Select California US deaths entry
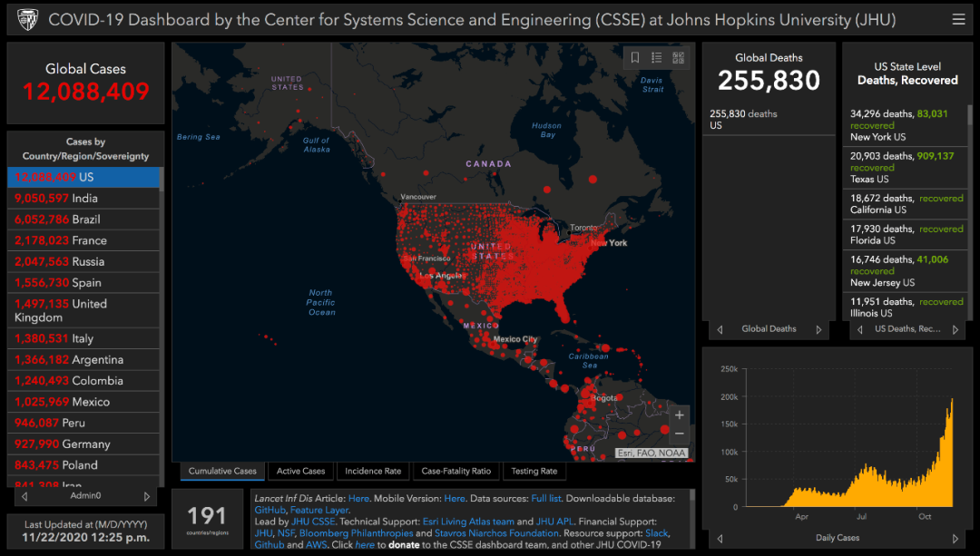 905,204
